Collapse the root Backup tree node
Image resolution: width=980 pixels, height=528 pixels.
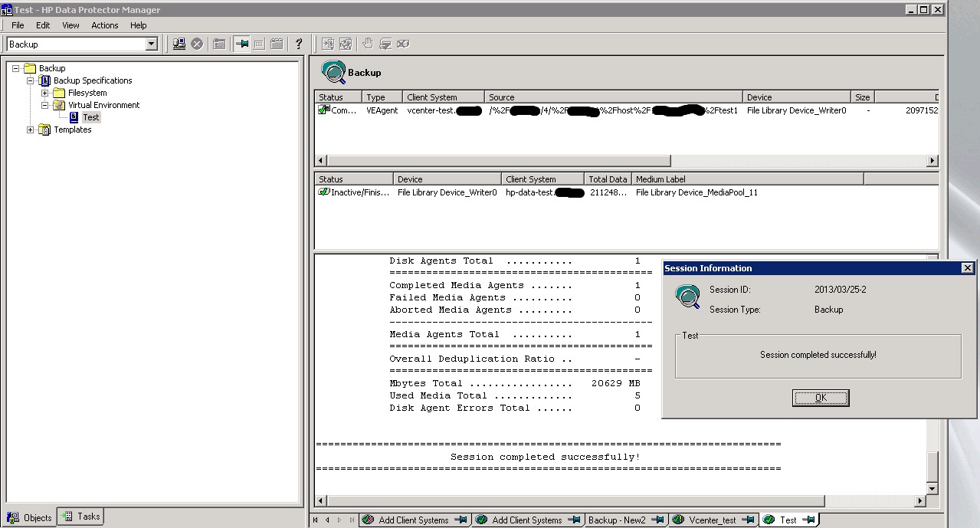coord(15,68)
